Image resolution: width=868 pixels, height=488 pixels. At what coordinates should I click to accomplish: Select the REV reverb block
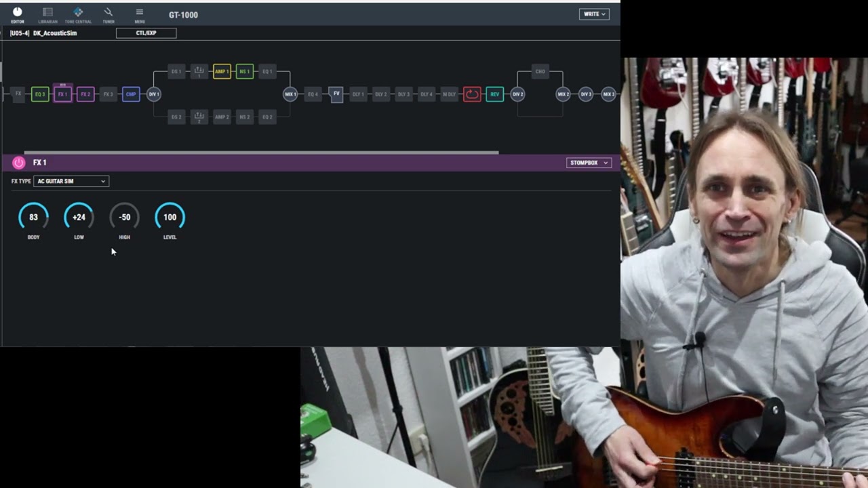click(x=495, y=94)
